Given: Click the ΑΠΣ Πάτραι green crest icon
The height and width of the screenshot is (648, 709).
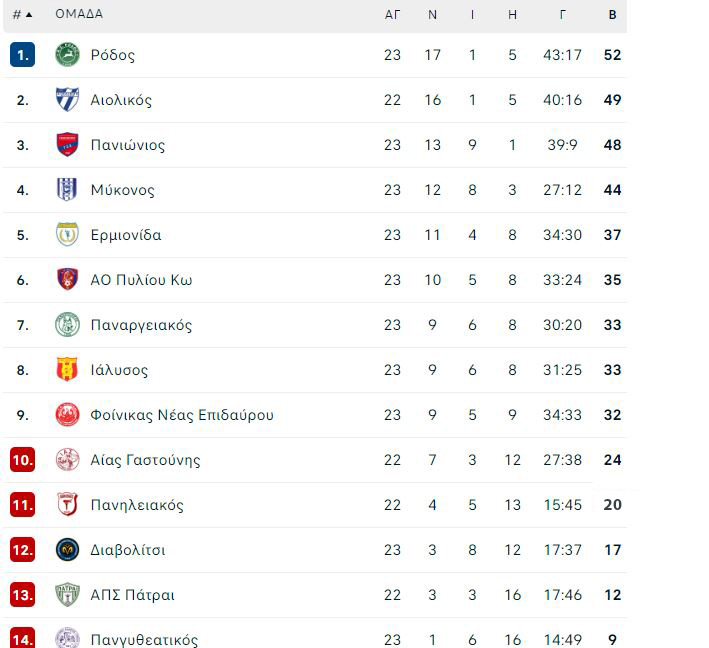Looking at the screenshot, I should 67,595.
